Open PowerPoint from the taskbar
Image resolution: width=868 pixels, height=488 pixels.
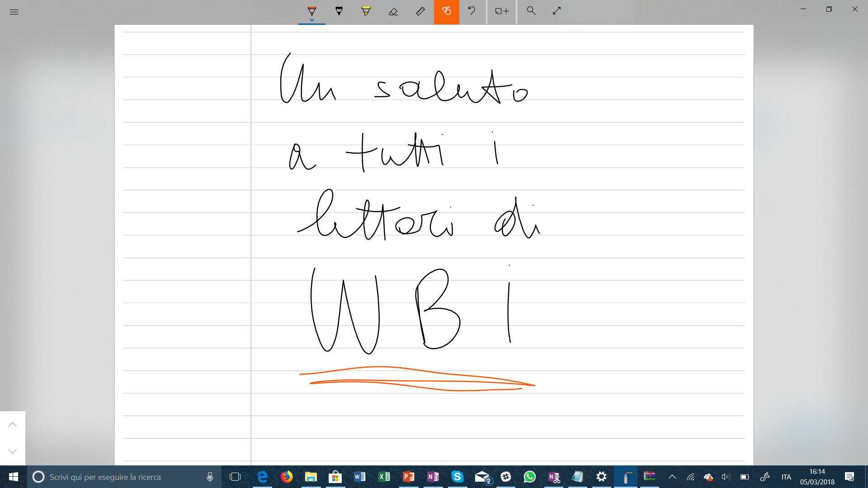(408, 477)
